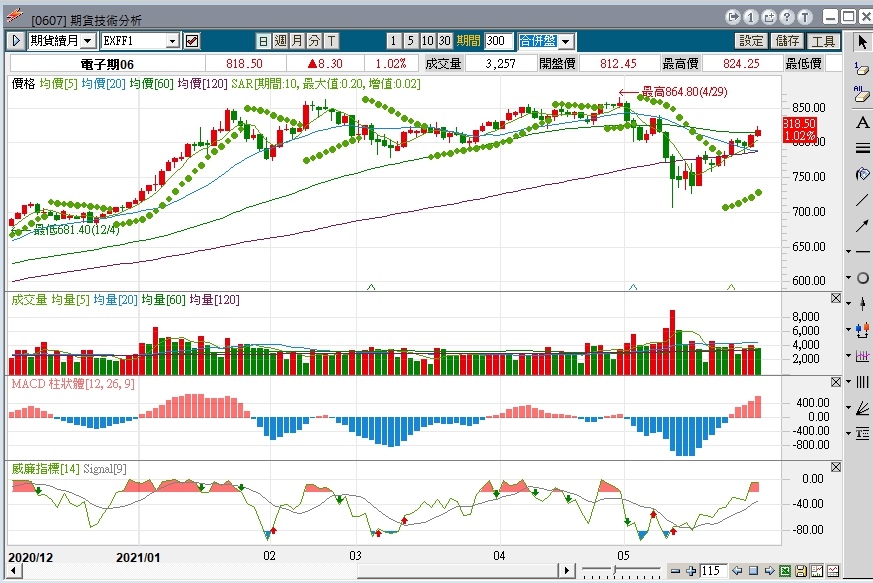Choose the erase-one-drawing eraser tool

click(862, 69)
